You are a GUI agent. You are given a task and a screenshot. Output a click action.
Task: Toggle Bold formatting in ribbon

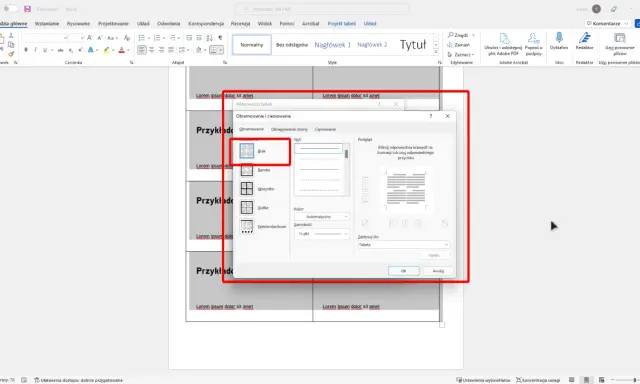[x=26, y=50]
